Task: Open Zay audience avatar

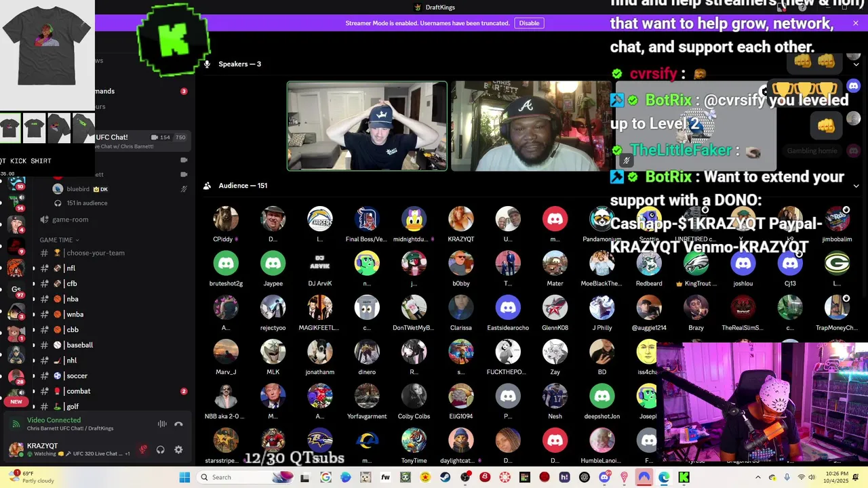Action: tap(555, 352)
